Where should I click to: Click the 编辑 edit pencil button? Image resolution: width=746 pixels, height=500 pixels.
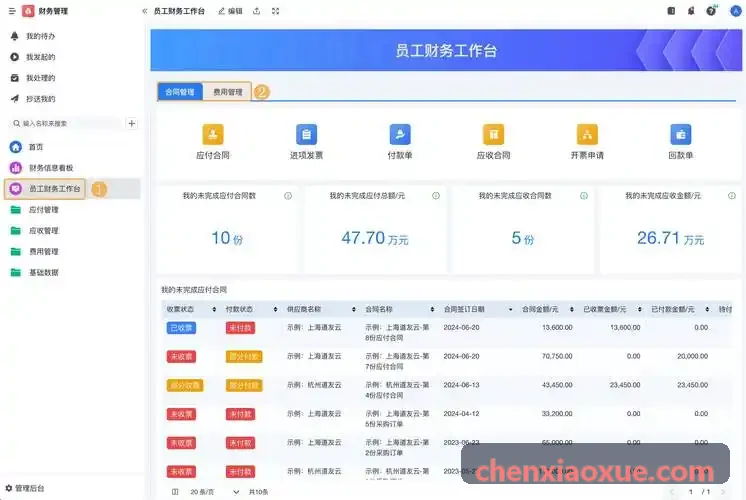(x=230, y=11)
